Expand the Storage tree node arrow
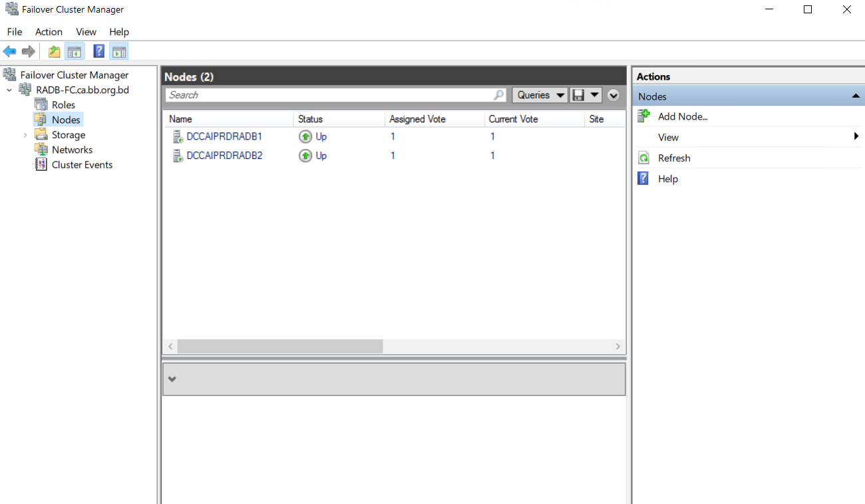The width and height of the screenshot is (865, 504). pyautogui.click(x=25, y=135)
